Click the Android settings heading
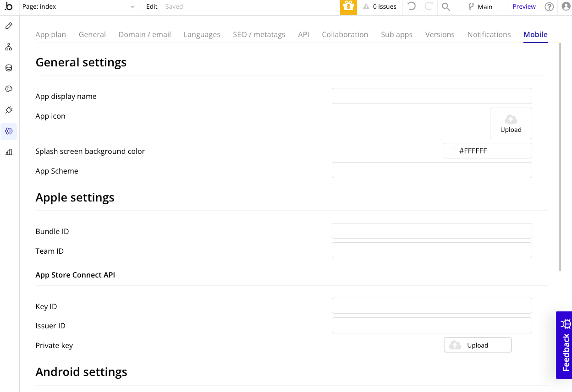 tap(82, 372)
